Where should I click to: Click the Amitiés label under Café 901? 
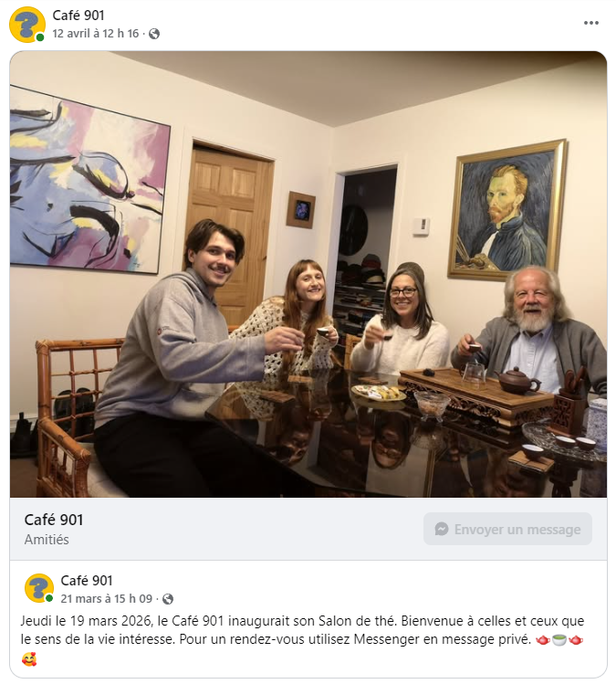pyautogui.click(x=47, y=540)
